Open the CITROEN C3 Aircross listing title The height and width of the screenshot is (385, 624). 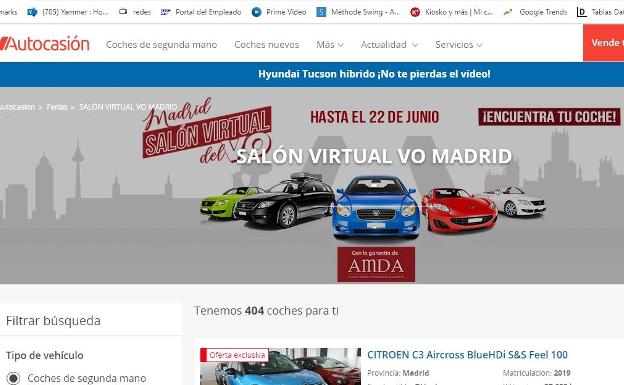click(x=467, y=355)
